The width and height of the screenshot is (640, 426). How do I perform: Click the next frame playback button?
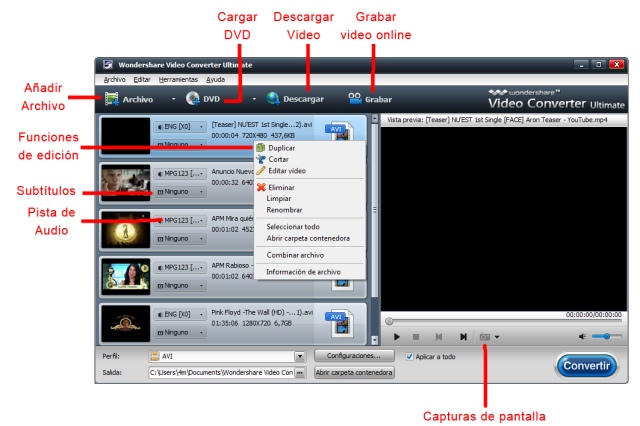[463, 337]
